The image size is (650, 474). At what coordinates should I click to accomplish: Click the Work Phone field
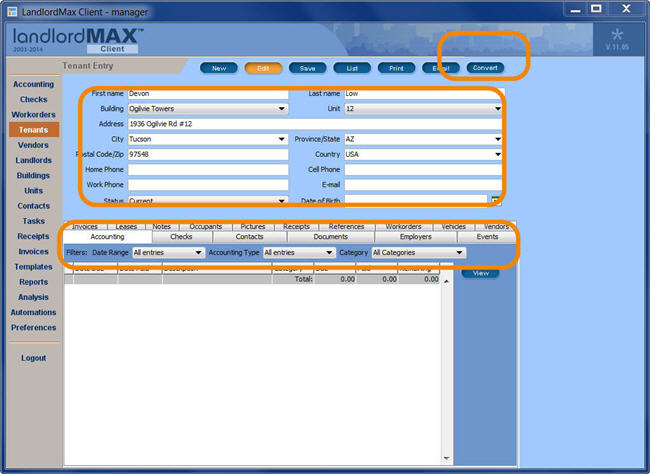208,185
